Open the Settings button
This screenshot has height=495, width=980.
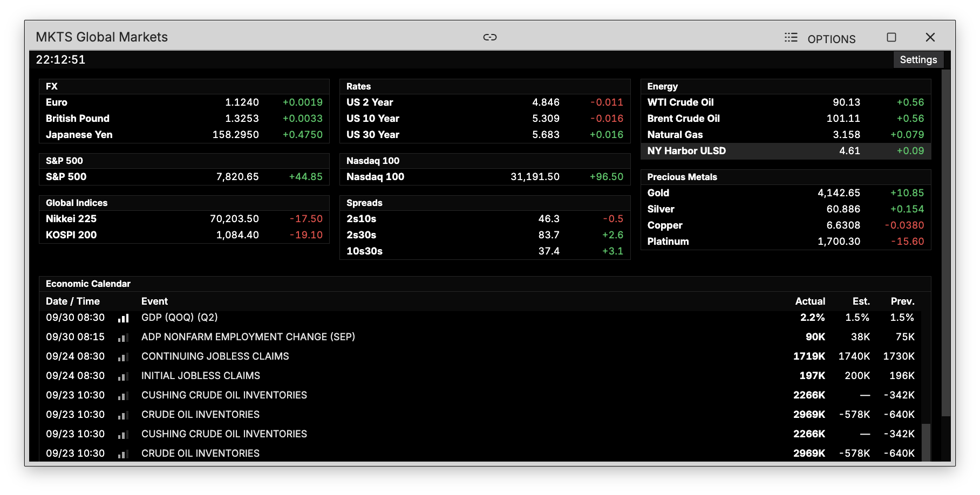[918, 60]
